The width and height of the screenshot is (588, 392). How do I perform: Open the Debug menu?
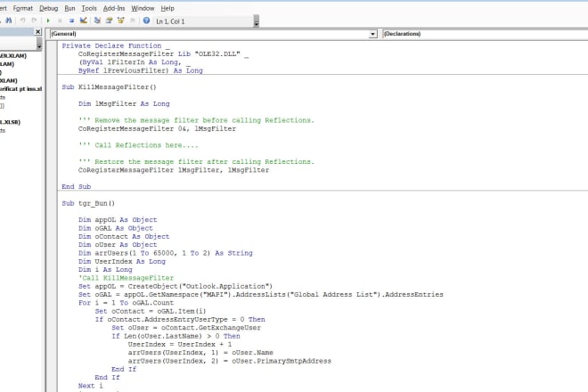(x=49, y=8)
